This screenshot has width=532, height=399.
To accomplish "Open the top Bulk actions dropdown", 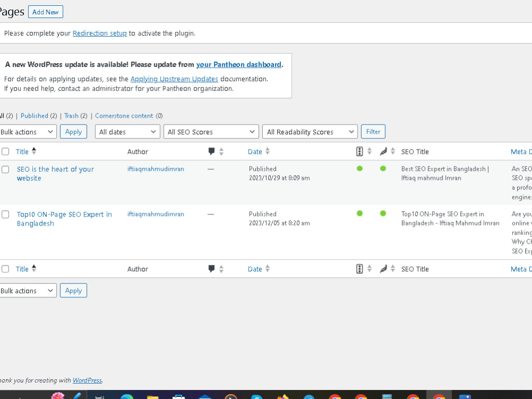I will pos(28,131).
